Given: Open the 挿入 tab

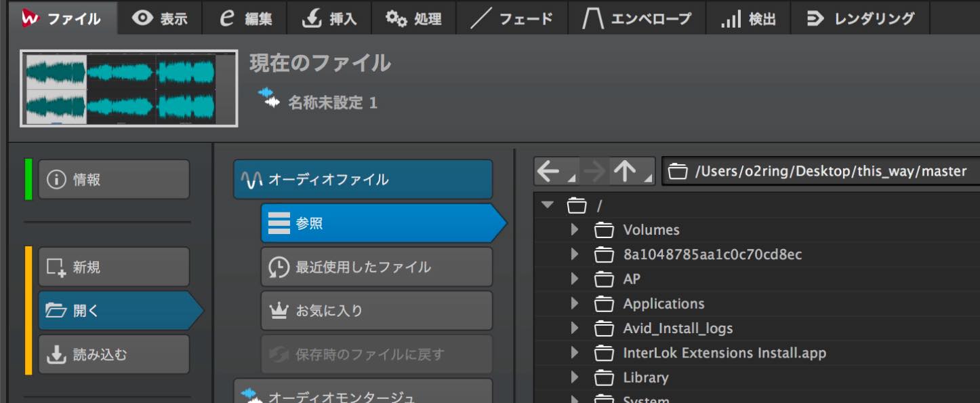Looking at the screenshot, I should (329, 18).
